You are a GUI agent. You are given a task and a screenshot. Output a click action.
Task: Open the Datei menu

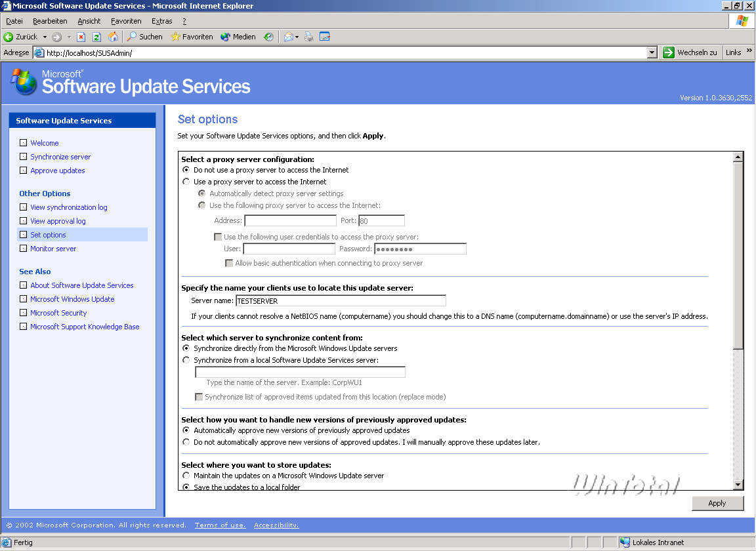[14, 21]
